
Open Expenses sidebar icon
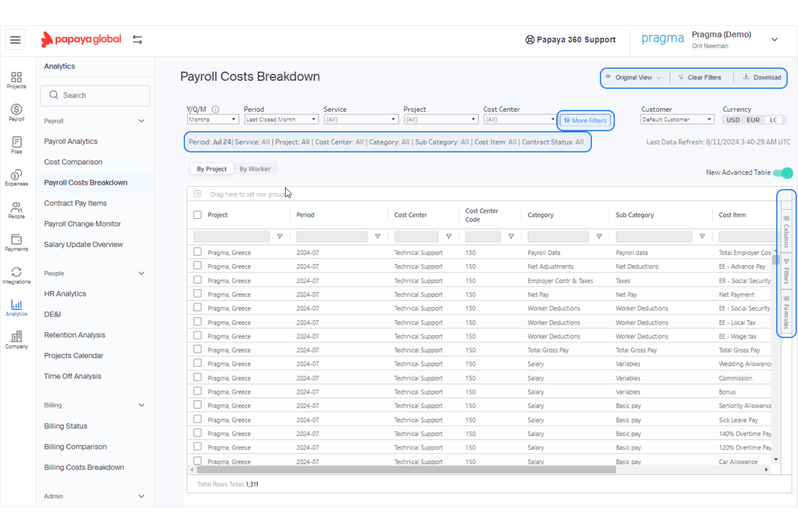pos(17,178)
